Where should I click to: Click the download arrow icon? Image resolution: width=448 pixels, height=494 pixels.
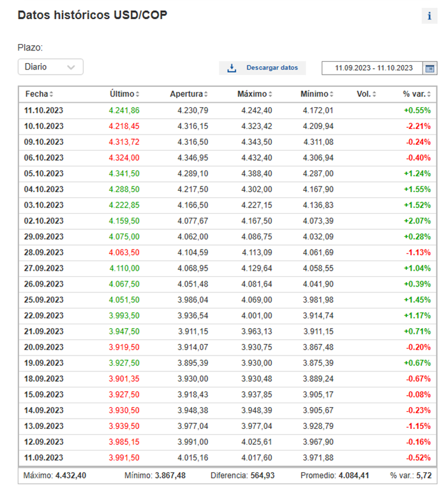tap(232, 68)
